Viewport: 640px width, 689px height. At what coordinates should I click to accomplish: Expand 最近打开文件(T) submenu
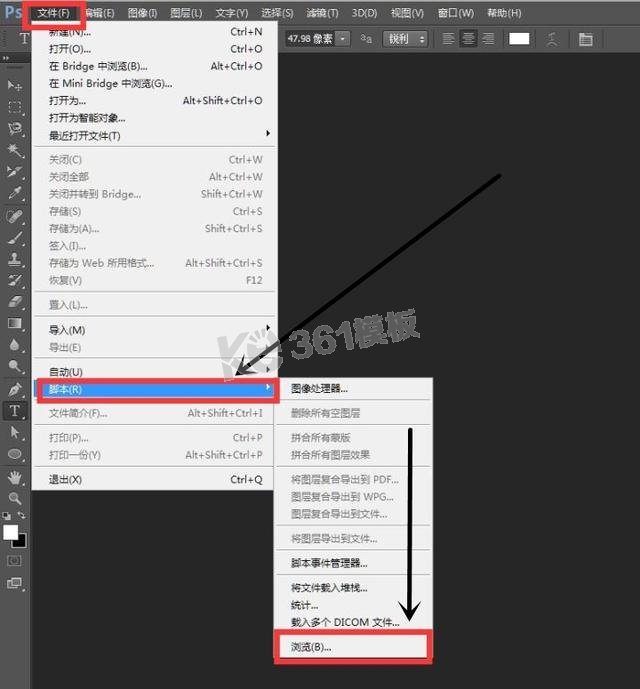(155, 135)
